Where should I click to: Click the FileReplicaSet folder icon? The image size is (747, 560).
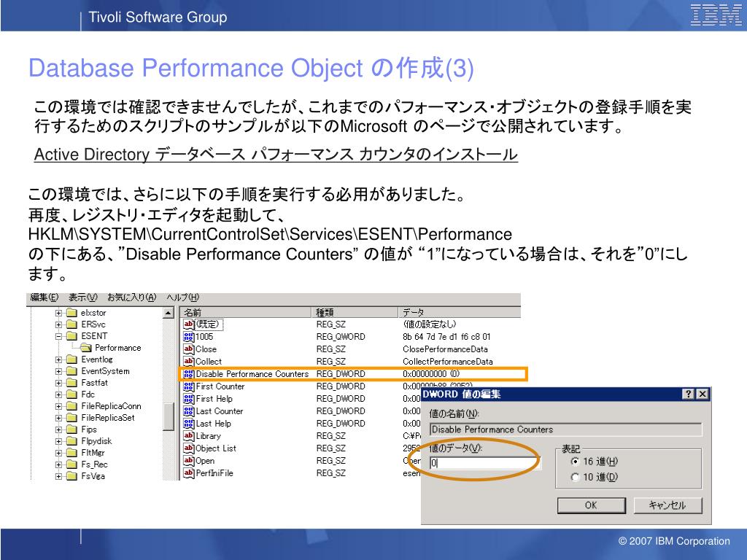click(72, 418)
